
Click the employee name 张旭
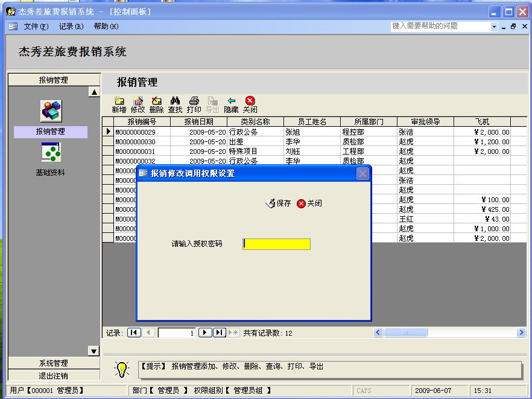coord(312,132)
